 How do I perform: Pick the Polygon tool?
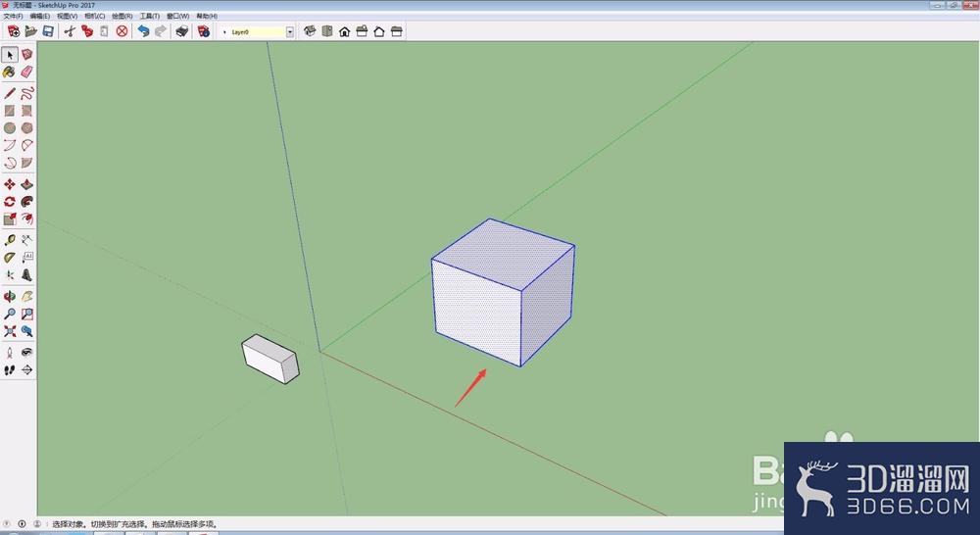click(26, 128)
